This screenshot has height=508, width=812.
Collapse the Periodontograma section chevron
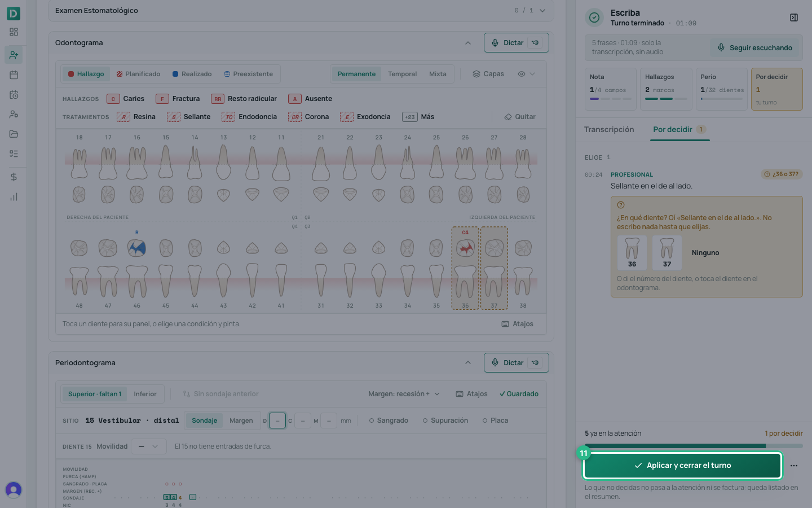pos(468,363)
